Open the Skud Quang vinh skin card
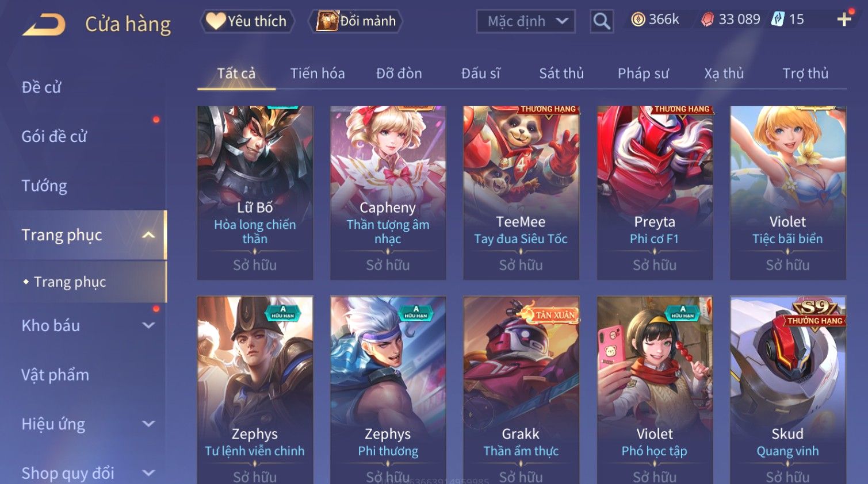 point(787,390)
